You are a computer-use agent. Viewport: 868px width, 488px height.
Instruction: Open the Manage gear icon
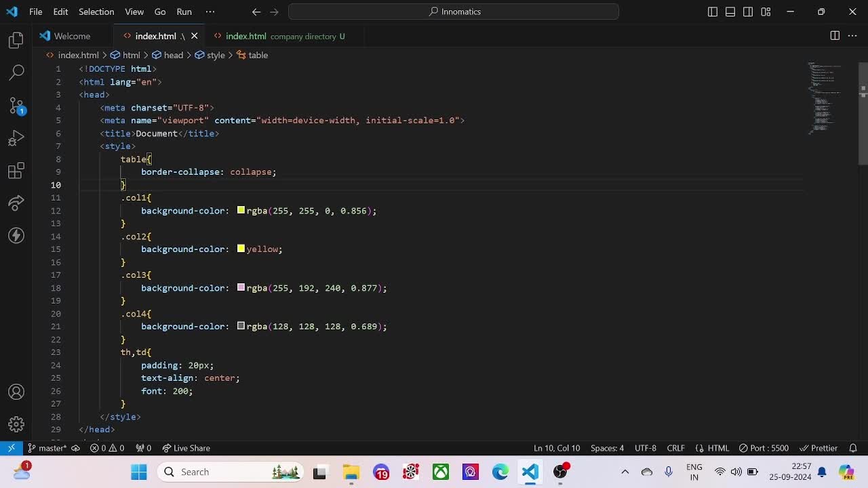(16, 425)
